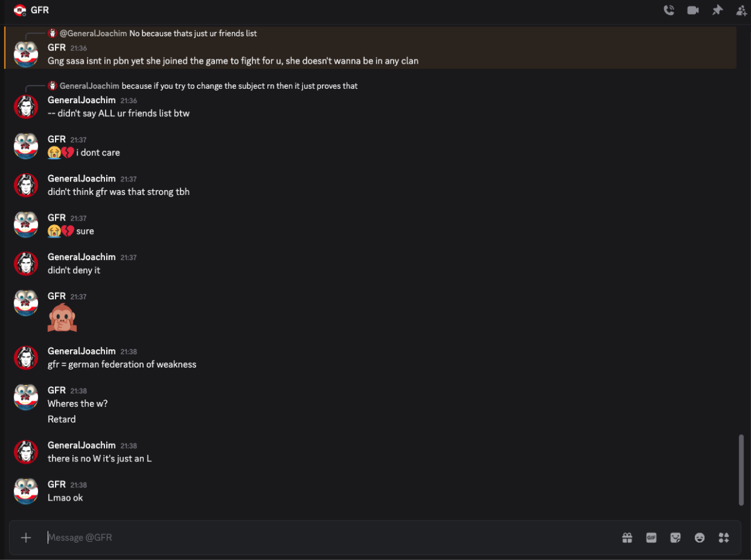Click the chat scrollbar thumb
Image resolution: width=751 pixels, height=560 pixels.
tap(741, 470)
